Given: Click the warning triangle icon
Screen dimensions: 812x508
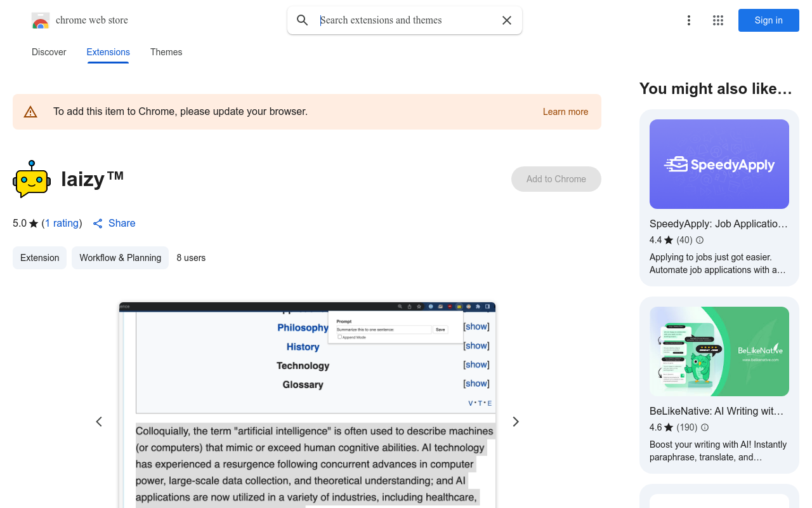Looking at the screenshot, I should (x=30, y=112).
